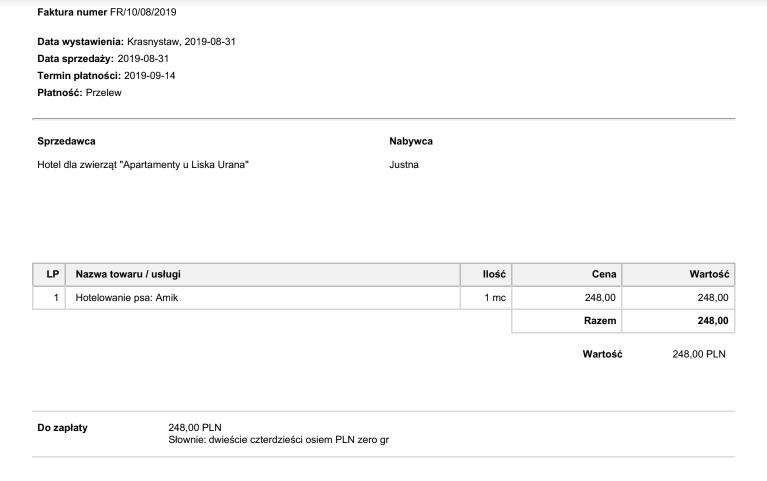
Task: Select the payment method Przelew
Action: click(x=104, y=93)
